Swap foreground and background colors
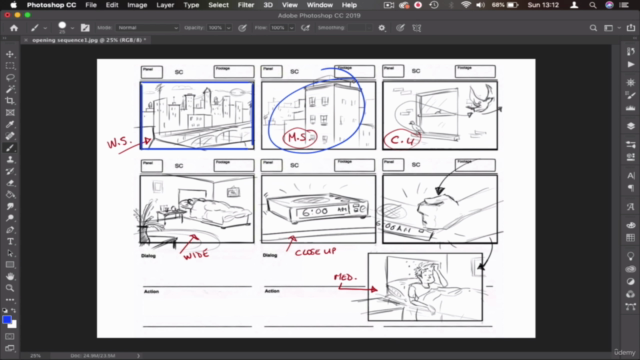 [x=14, y=311]
